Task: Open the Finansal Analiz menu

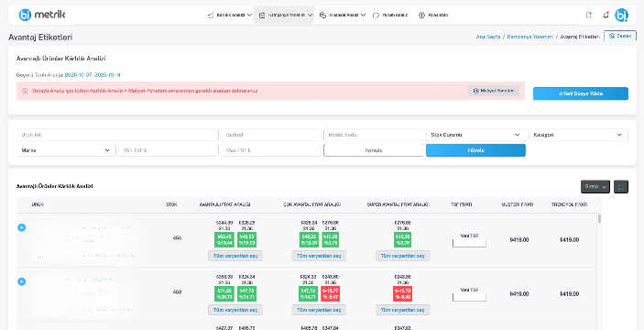Action: 342,16
